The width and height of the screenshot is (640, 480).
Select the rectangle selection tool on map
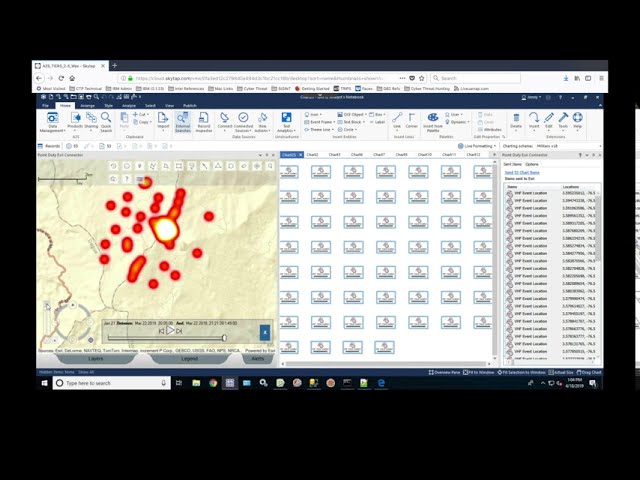pos(179,166)
